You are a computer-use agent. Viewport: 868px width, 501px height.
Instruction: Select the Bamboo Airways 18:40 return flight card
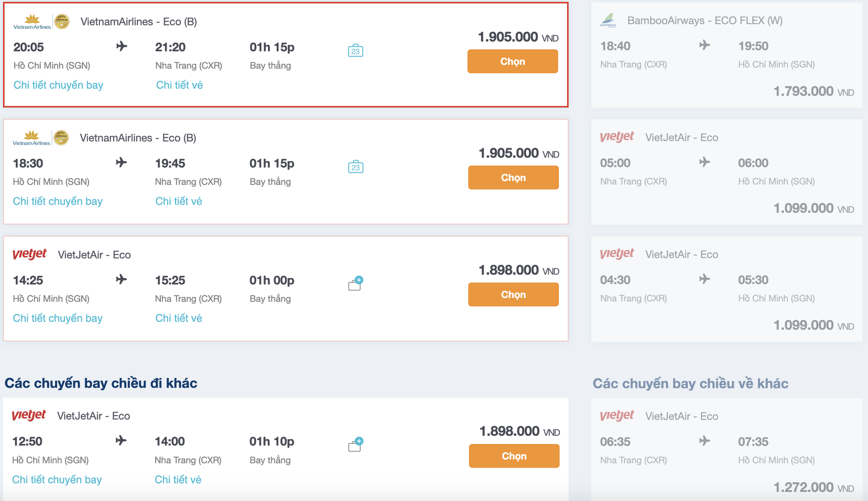(727, 56)
